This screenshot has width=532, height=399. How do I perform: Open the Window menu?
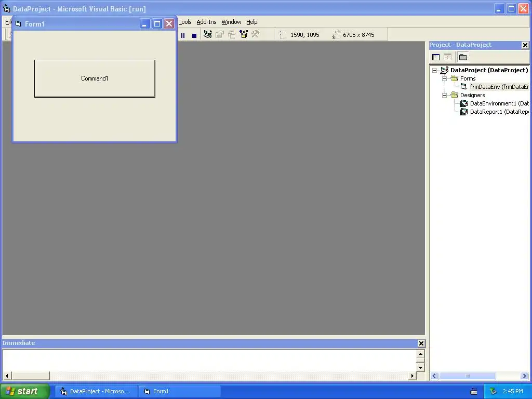point(231,22)
